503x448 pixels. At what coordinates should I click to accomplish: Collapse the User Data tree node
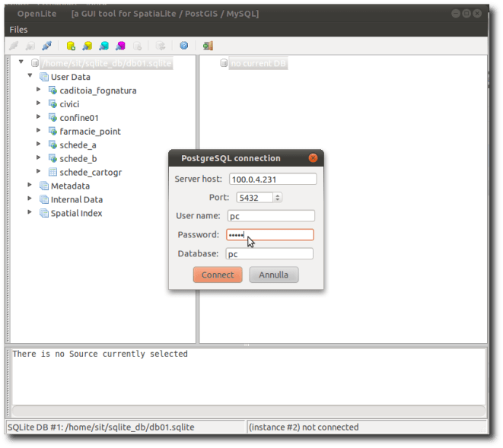[x=30, y=75]
